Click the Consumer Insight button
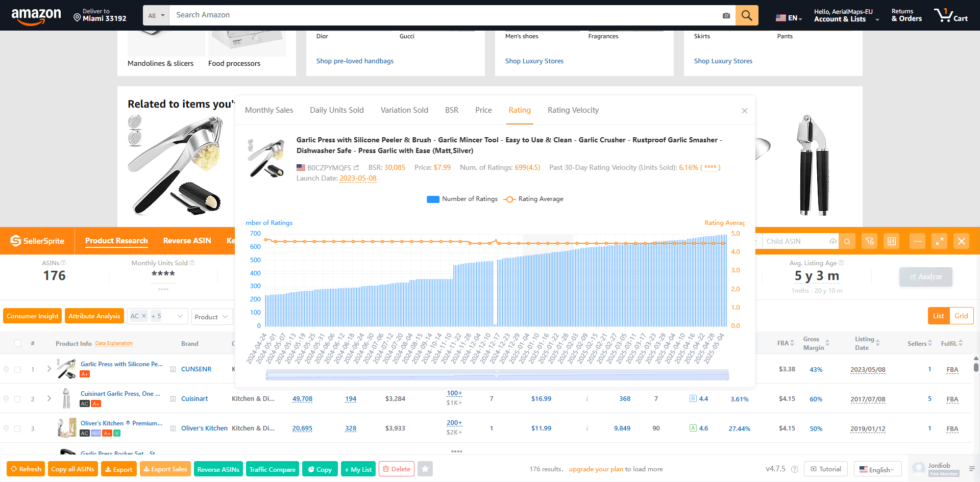Viewport: 980px width, 482px height. coord(33,316)
